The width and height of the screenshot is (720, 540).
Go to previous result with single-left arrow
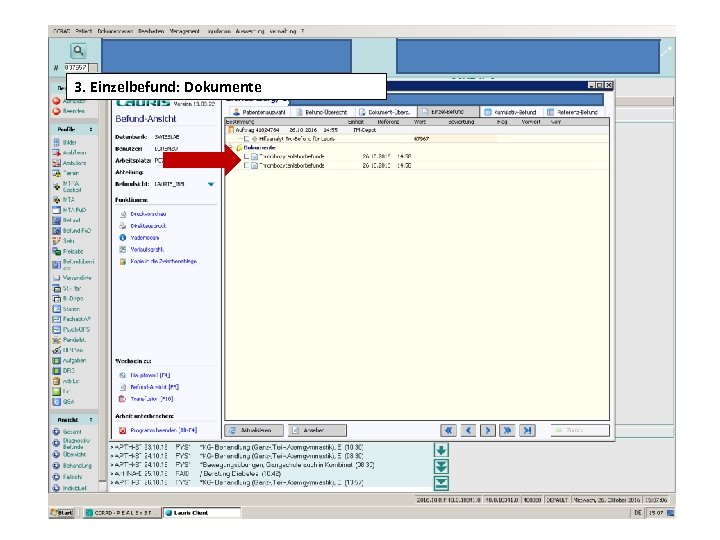pyautogui.click(x=468, y=430)
